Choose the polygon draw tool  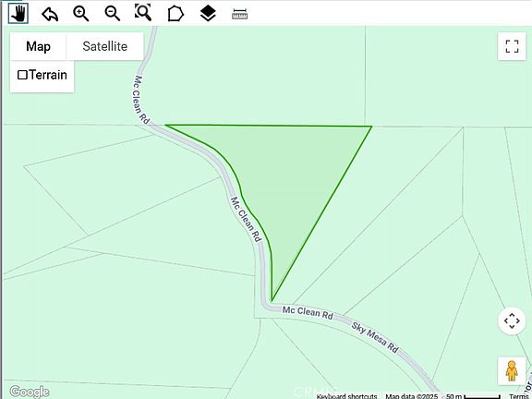tap(175, 14)
